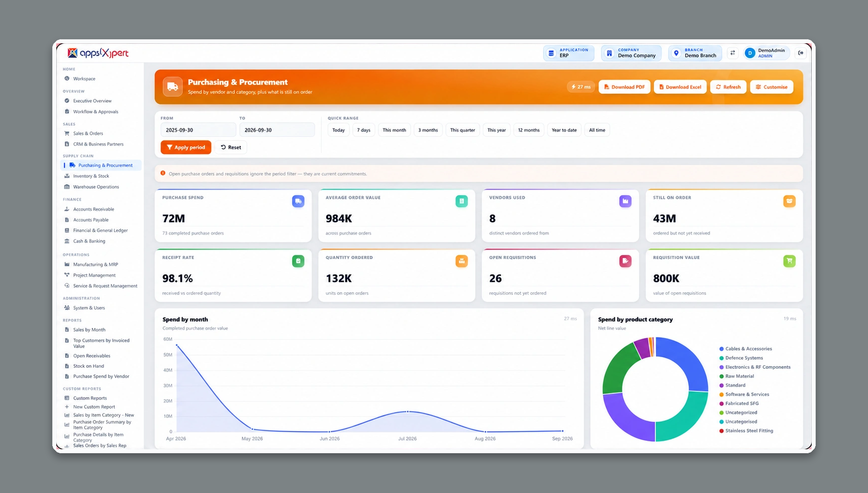Screen dimensions: 868x493
Task: Click the plus icon beside New Custom Report
Action: (67, 407)
